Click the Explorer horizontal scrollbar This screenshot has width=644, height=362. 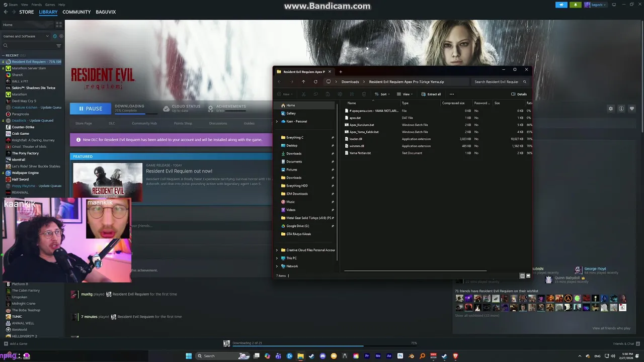coord(415,270)
